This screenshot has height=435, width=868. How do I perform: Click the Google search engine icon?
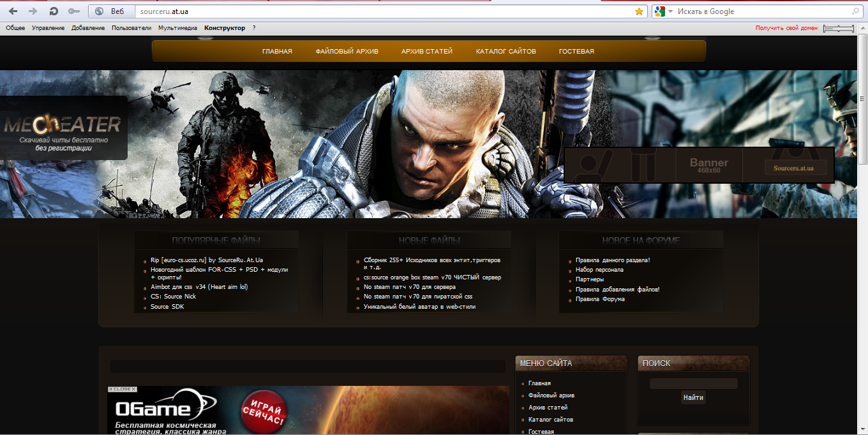pyautogui.click(x=660, y=11)
